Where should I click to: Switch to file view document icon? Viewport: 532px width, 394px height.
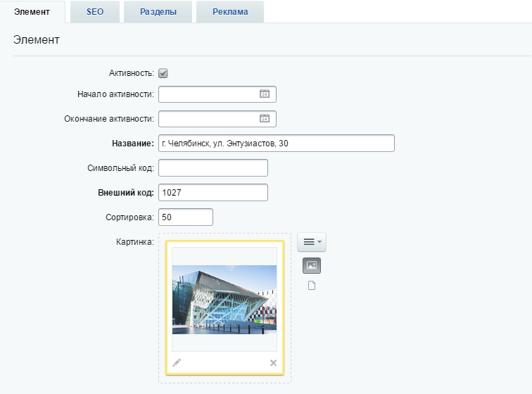pyautogui.click(x=312, y=286)
